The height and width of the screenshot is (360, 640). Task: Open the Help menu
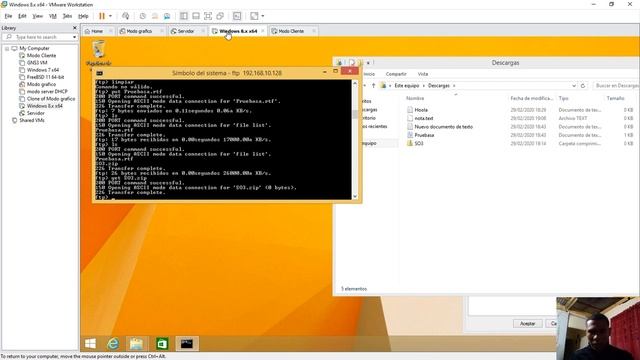(83, 16)
